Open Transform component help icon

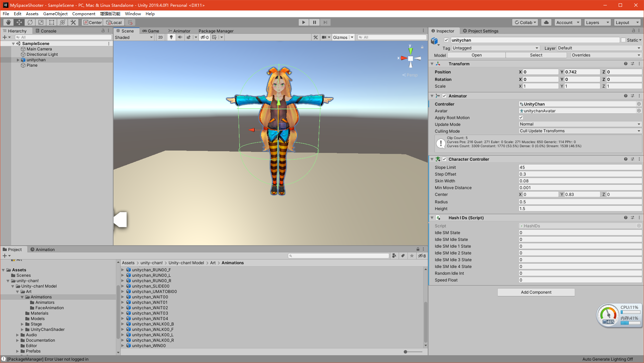pos(626,64)
